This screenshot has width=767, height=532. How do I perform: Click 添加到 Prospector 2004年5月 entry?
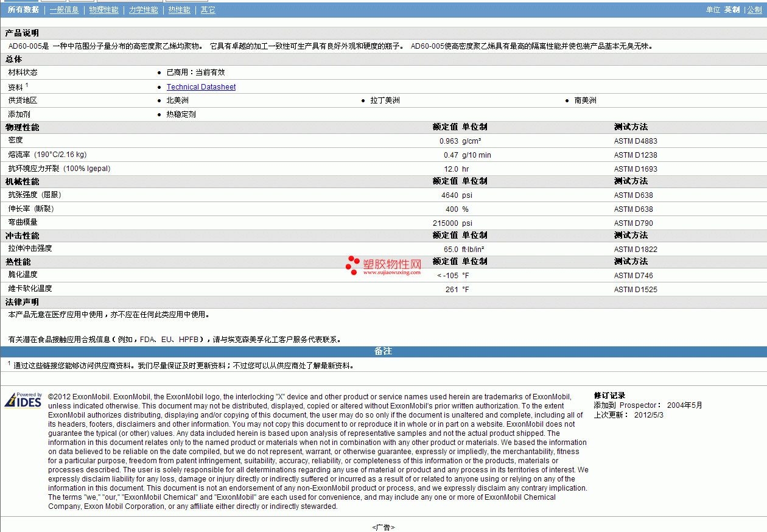tap(648, 405)
